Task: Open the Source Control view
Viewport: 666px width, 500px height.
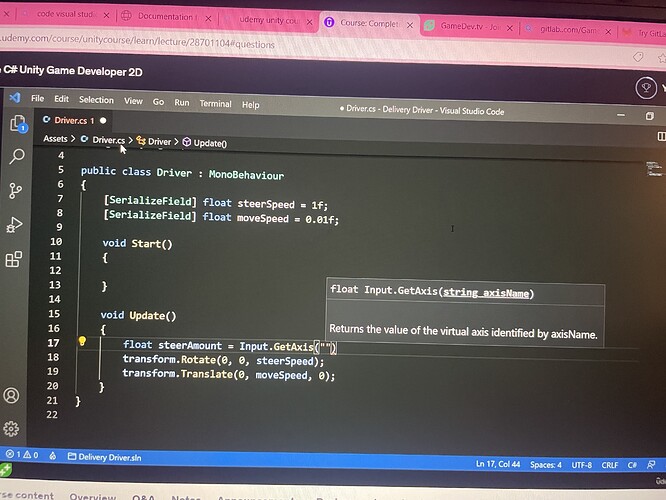Action: pyautogui.click(x=16, y=191)
